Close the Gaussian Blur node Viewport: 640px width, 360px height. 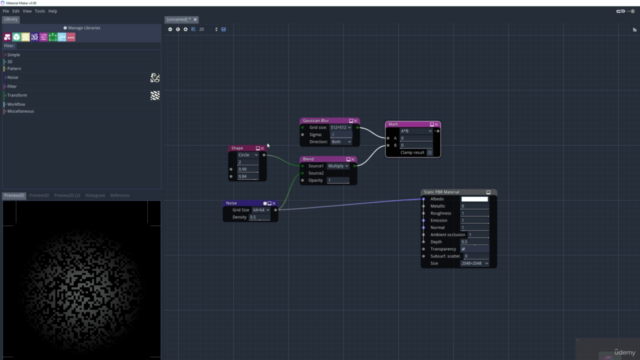click(x=356, y=121)
